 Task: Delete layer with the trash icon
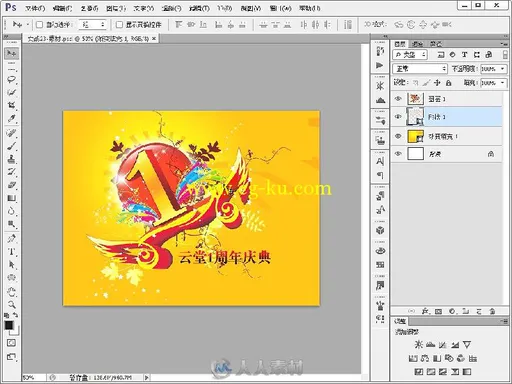(492, 311)
